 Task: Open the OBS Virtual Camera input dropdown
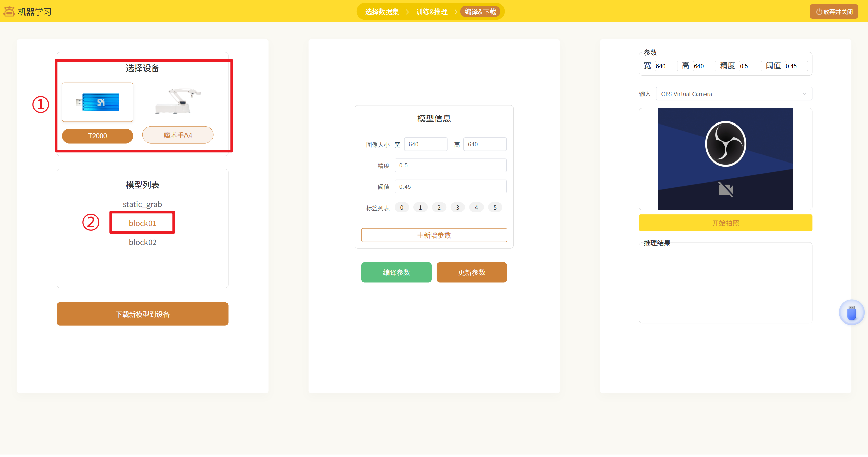point(734,94)
